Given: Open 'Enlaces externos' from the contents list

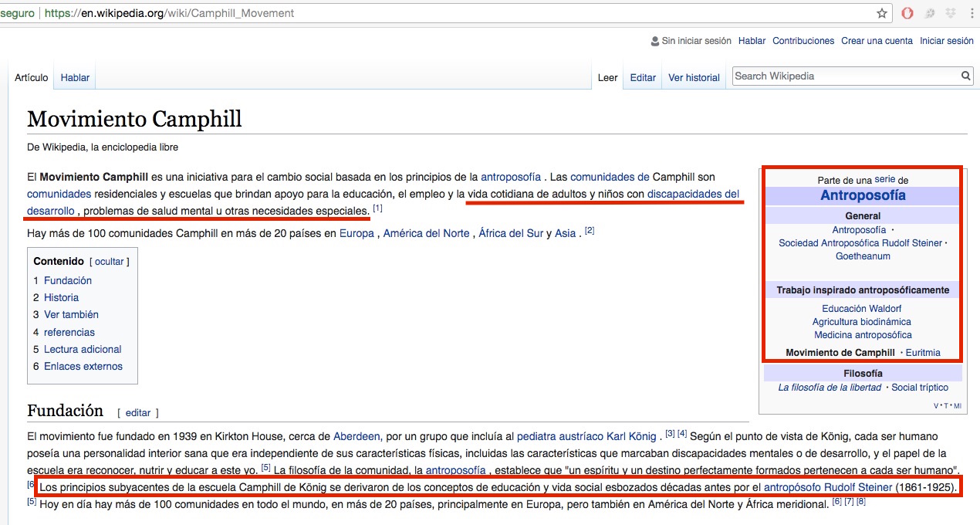Looking at the screenshot, I should pos(83,366).
